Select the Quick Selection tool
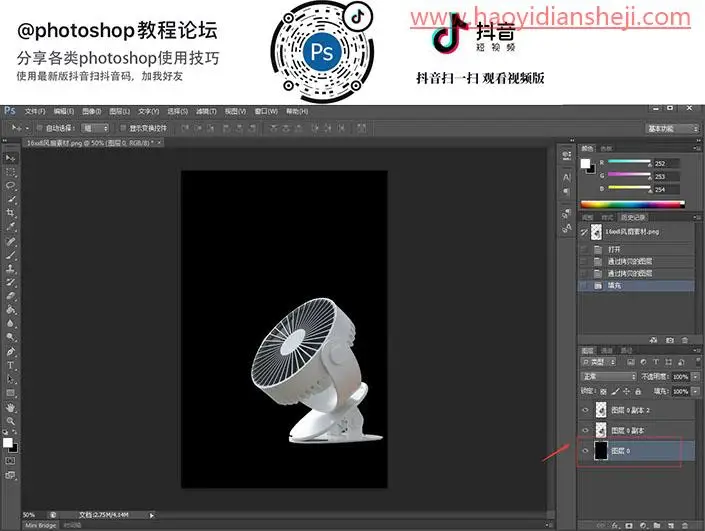Image resolution: width=705 pixels, height=531 pixels. click(10, 199)
